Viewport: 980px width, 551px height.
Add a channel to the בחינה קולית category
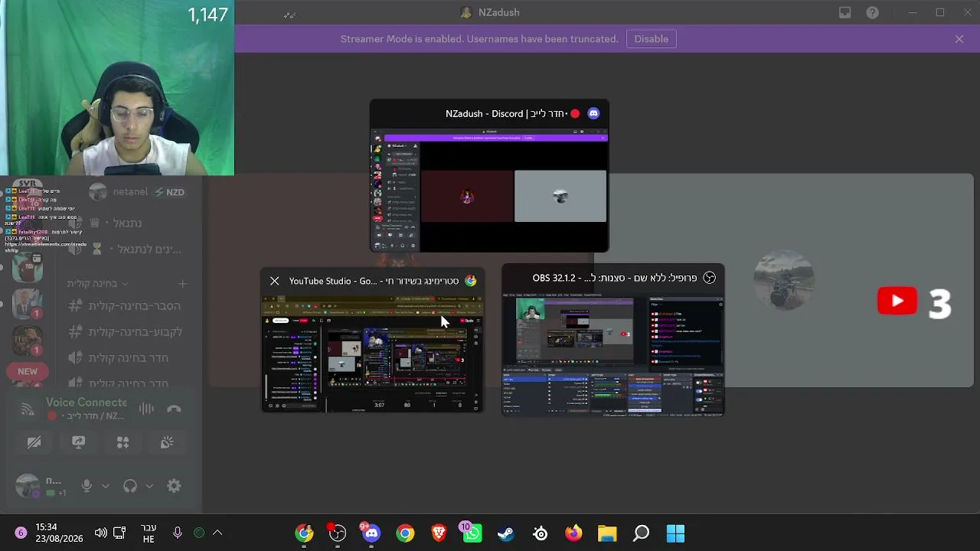coord(182,284)
